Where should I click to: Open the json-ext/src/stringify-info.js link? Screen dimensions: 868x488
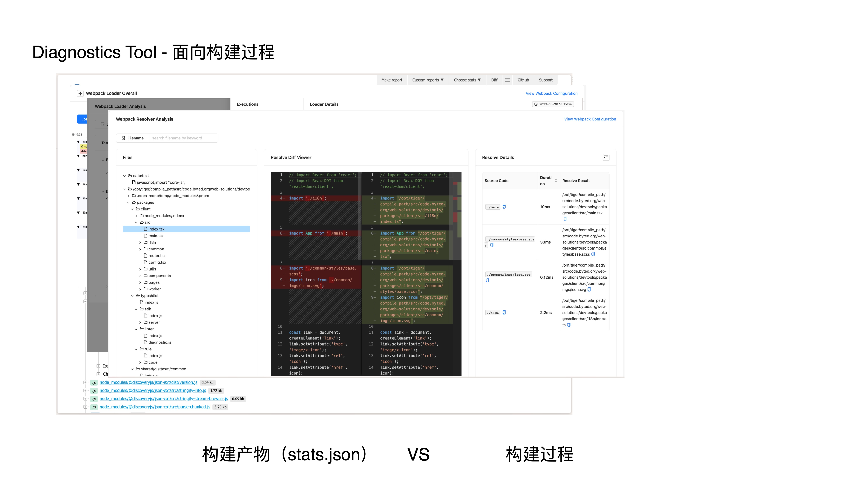click(x=153, y=391)
